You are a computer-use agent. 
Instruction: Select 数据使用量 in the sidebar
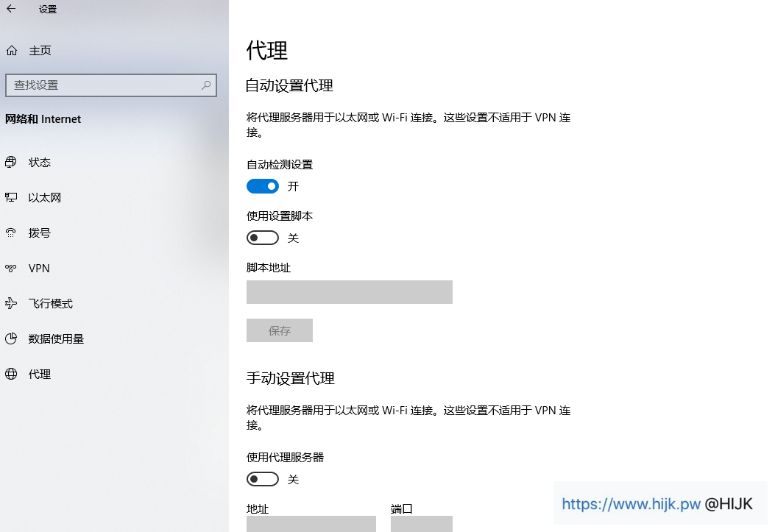[56, 339]
